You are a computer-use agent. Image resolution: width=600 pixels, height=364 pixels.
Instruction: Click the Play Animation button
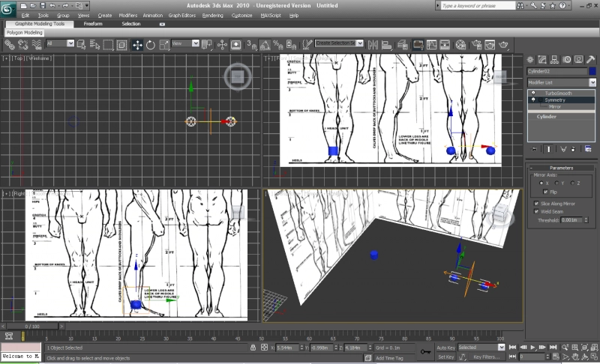point(533,348)
